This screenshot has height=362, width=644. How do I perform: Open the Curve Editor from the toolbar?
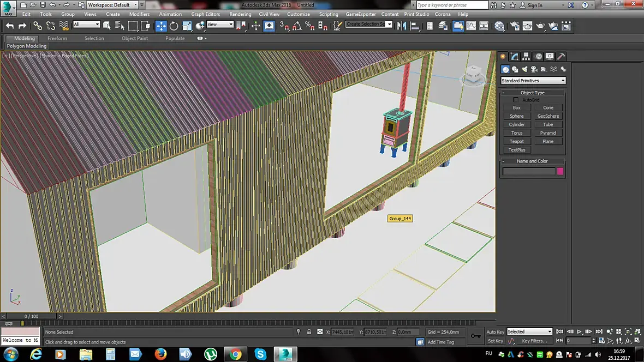click(470, 26)
